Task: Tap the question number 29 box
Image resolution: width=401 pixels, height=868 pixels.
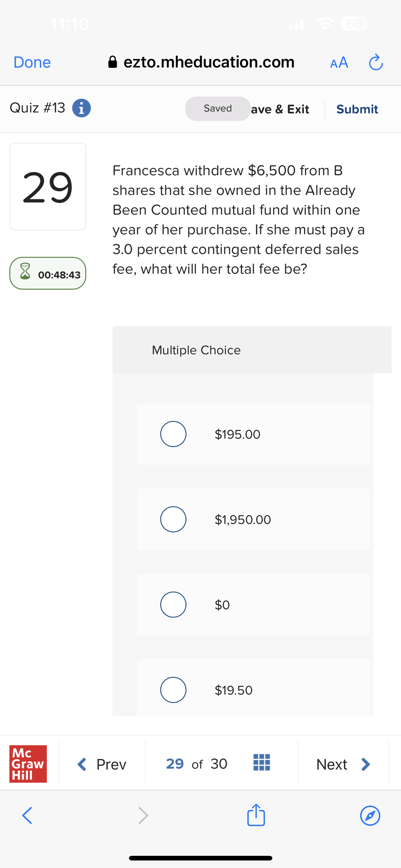Action: point(48,187)
